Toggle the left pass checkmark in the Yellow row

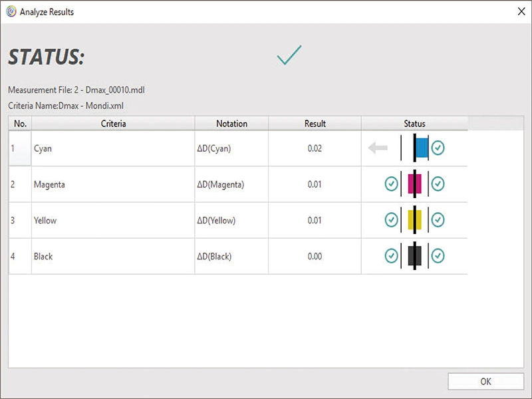(x=392, y=220)
